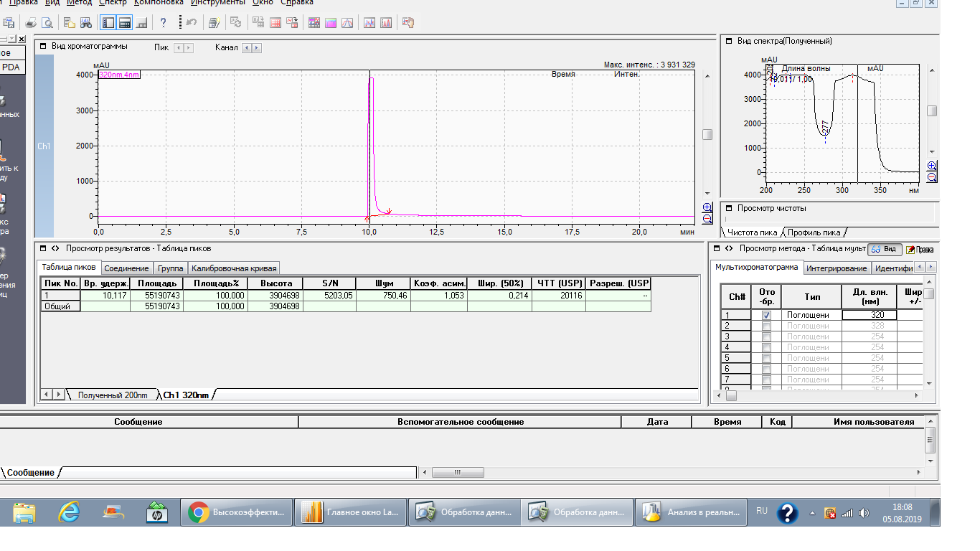Image resolution: width=980 pixels, height=551 pixels.
Task: Click the calculator-style toolbar icon
Action: click(x=125, y=23)
